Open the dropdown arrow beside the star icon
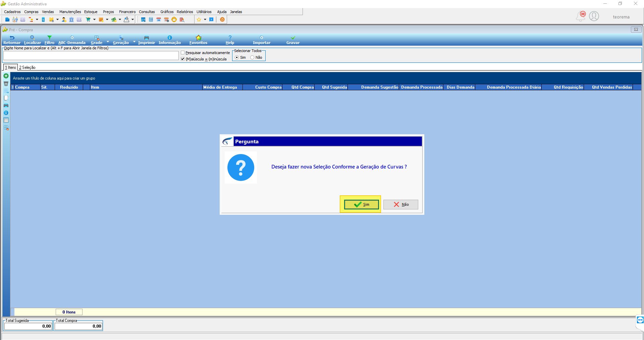This screenshot has width=644, height=340. coord(205,20)
